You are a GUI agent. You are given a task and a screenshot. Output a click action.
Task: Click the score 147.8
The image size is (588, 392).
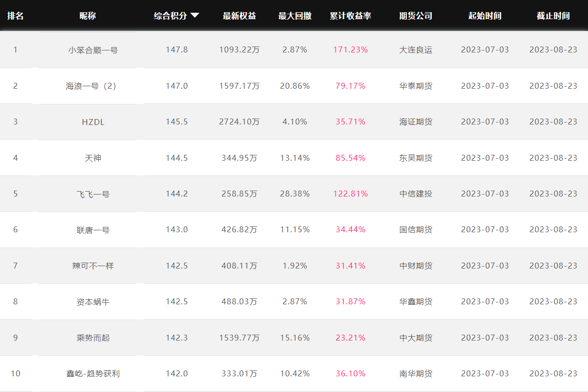pos(176,49)
